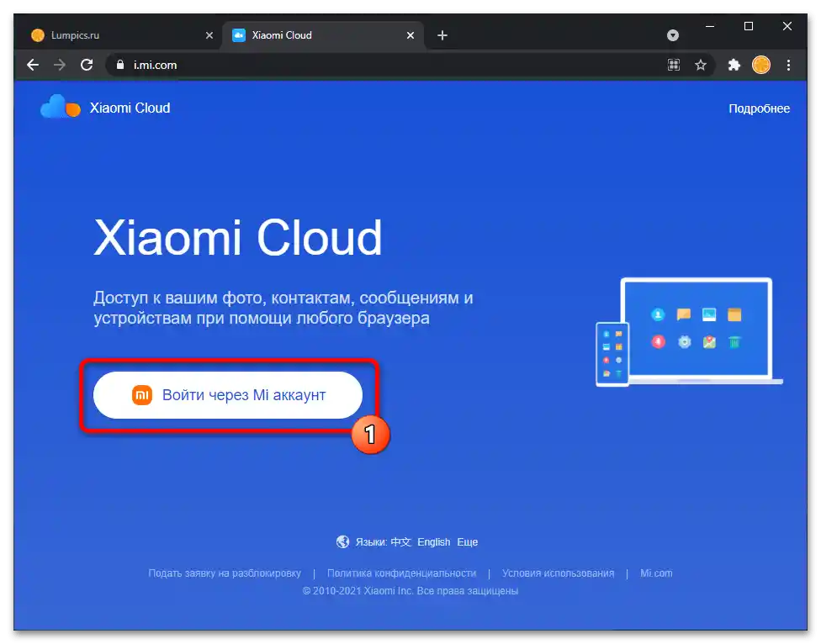The width and height of the screenshot is (821, 644).
Task: Click Войти через Mi аккаунт button
Action: (x=228, y=395)
